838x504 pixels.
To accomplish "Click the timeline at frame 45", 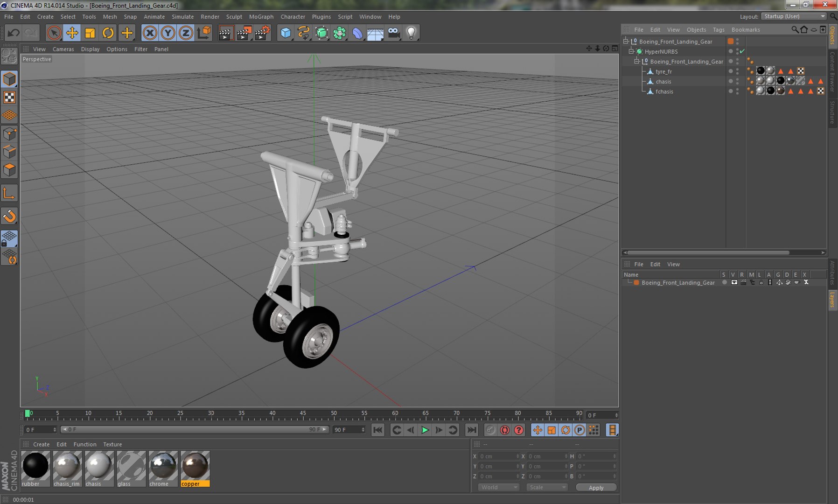I will coord(303,414).
